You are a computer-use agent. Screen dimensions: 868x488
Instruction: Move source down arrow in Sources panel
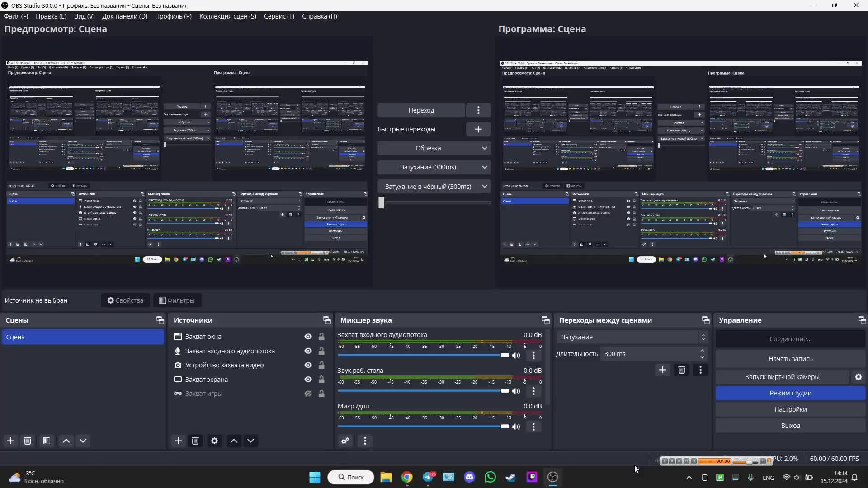click(x=250, y=441)
